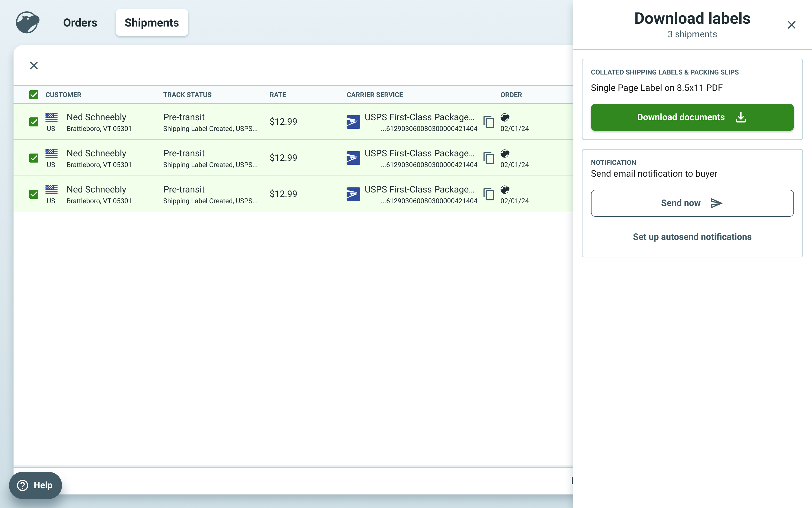Click the TRACK STATUS column header
This screenshot has height=508, width=812.
click(x=187, y=95)
